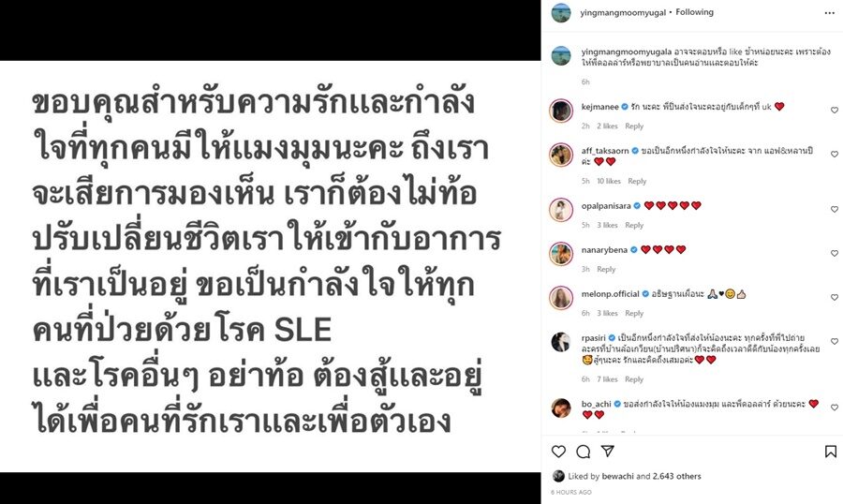843x504 pixels.
Task: Like opalpanisara's comment heart
Action: 835,209
